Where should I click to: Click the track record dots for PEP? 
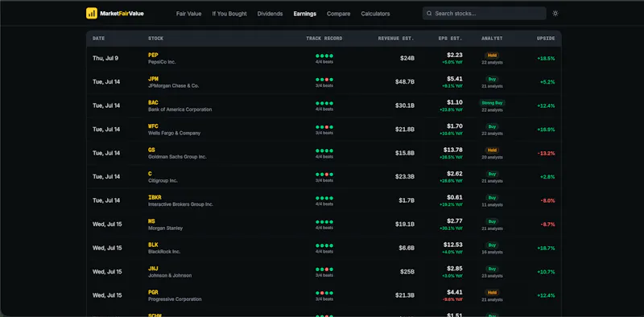click(324, 56)
